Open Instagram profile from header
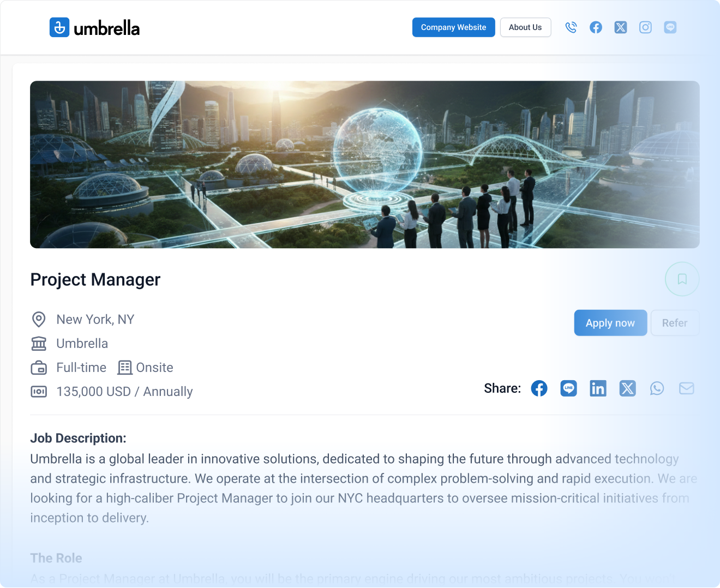 (x=645, y=27)
